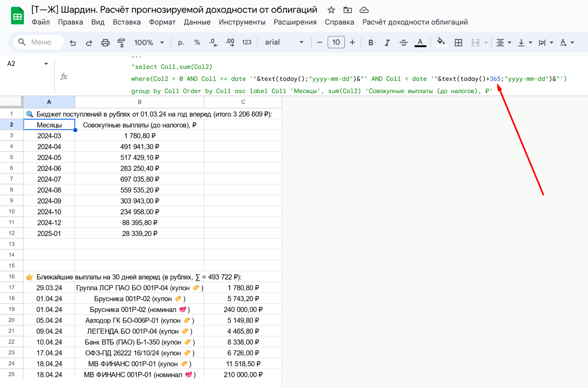Image resolution: width=588 pixels, height=387 pixels.
Task: Open more number formats (123)
Action: (x=247, y=42)
